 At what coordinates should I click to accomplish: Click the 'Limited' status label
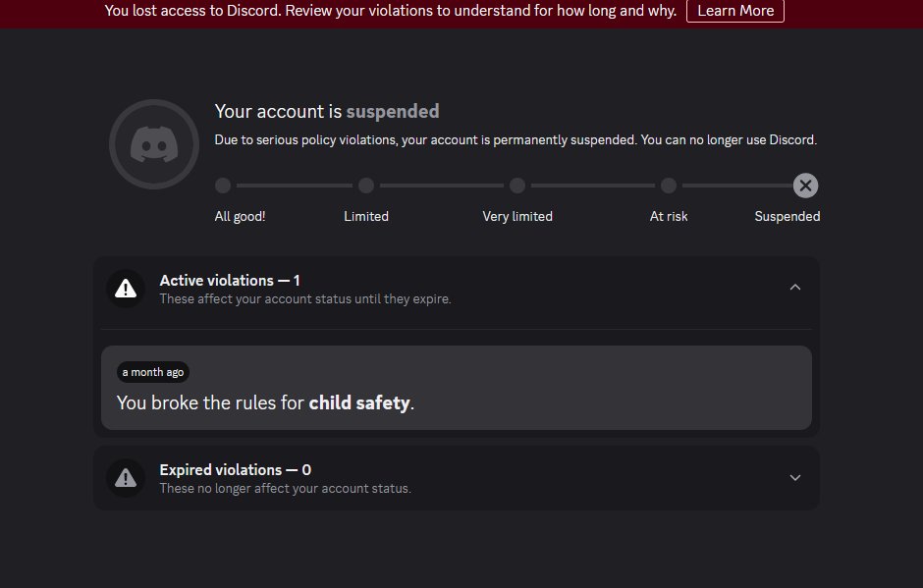[366, 216]
